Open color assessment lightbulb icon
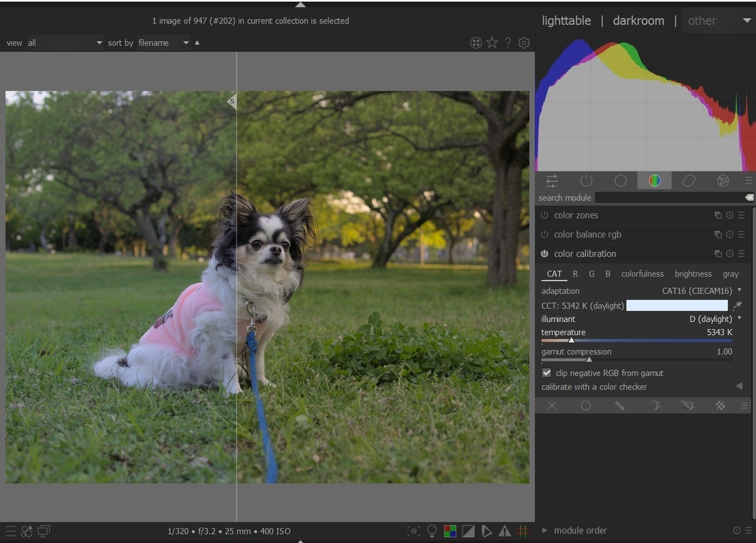 [x=432, y=531]
